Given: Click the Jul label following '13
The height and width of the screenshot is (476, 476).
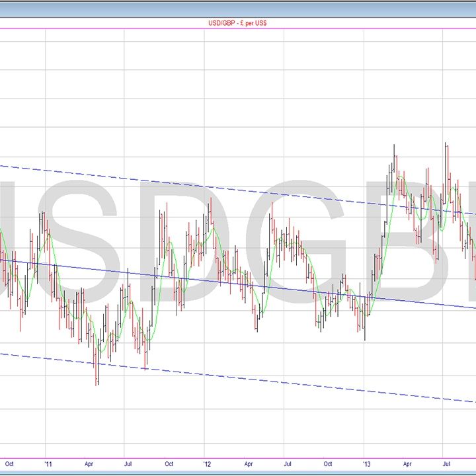Looking at the screenshot, I should [x=447, y=464].
